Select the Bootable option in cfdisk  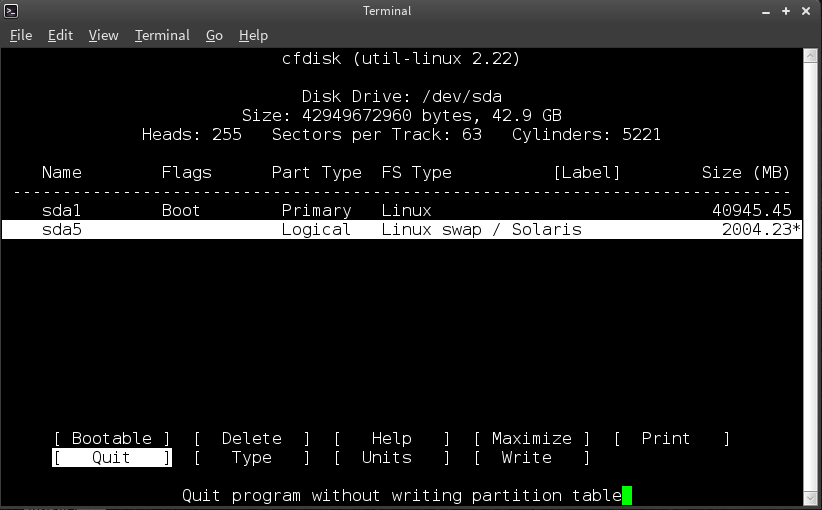tap(112, 438)
